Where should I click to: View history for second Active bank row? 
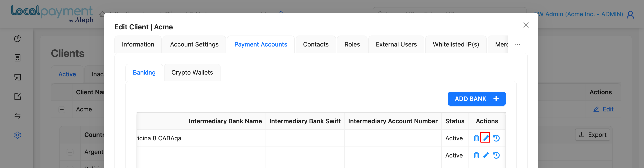tap(496, 155)
